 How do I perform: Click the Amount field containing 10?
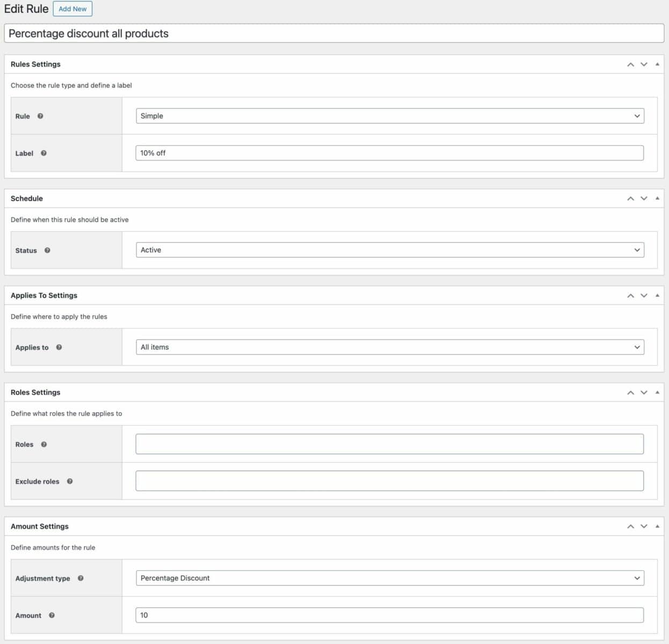[390, 615]
